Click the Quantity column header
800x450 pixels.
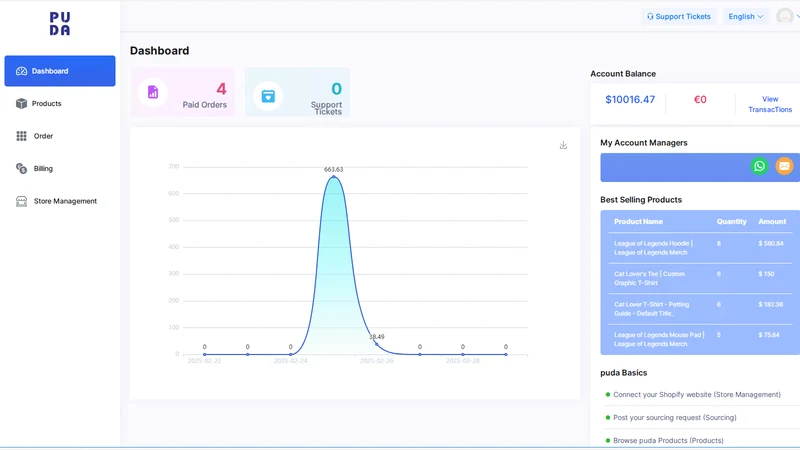pos(731,221)
